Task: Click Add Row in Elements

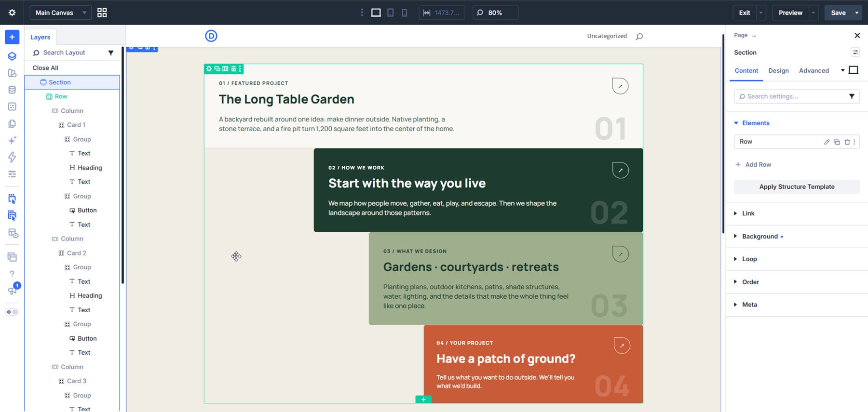Action: click(x=753, y=165)
